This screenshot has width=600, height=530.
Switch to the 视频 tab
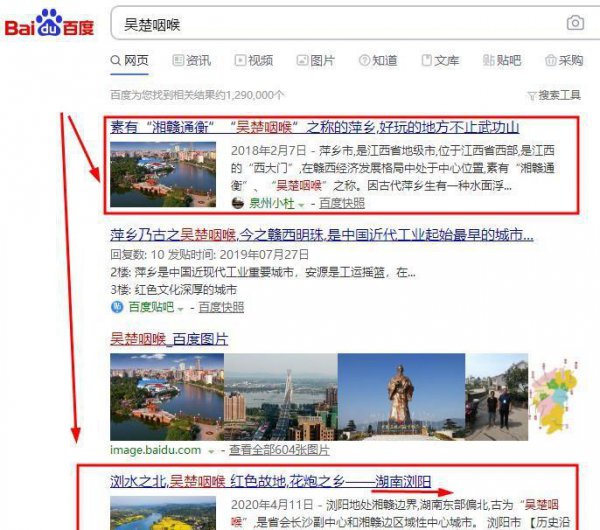254,60
